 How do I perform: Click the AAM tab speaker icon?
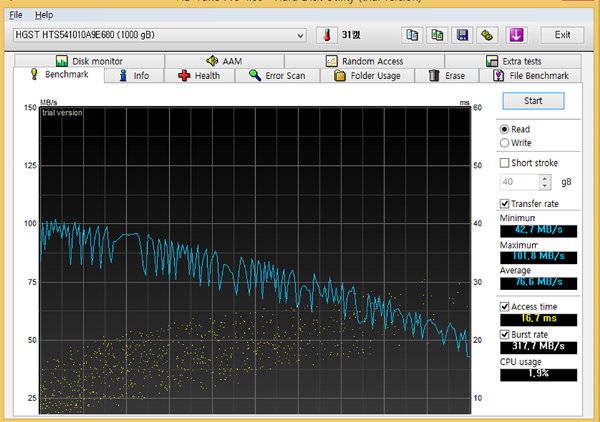point(212,61)
